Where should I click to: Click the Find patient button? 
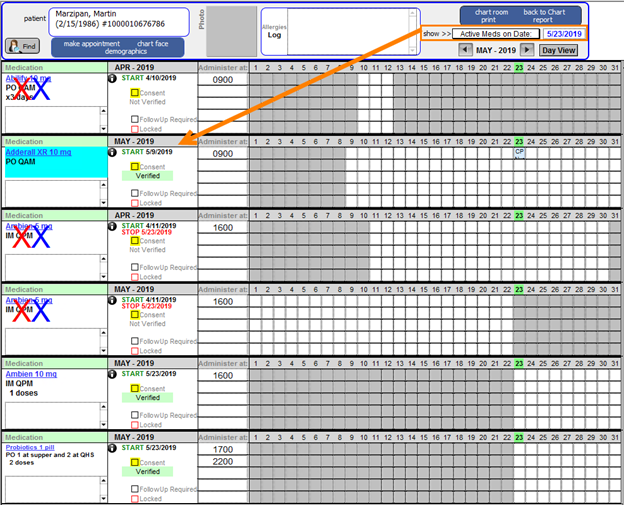tap(22, 46)
